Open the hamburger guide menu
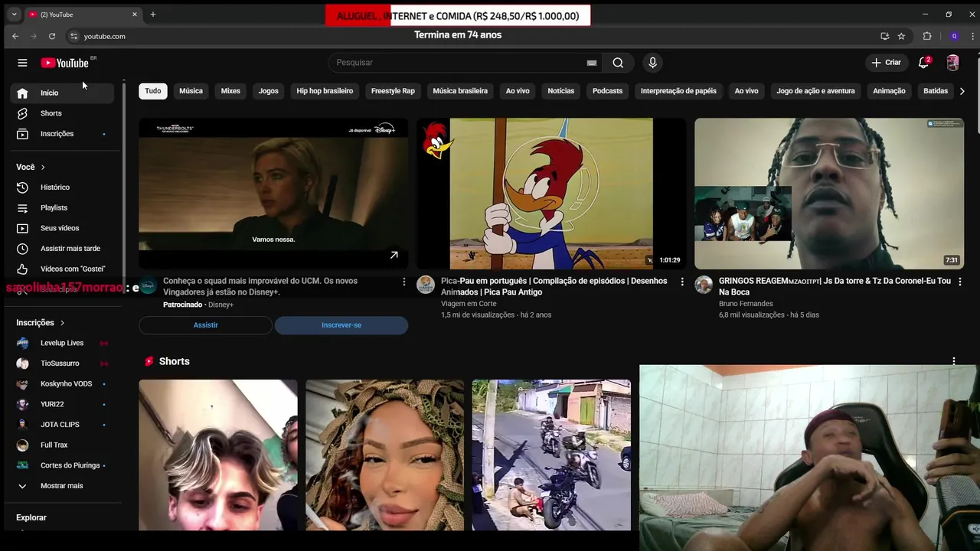980x551 pixels. 22,63
